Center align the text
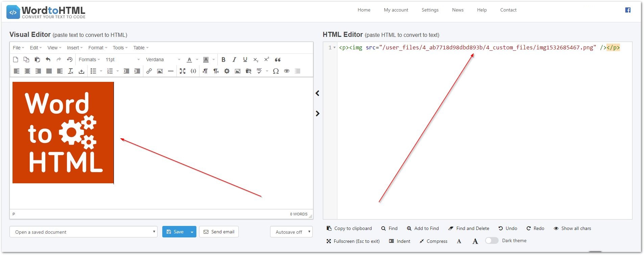The width and height of the screenshot is (644, 255). coord(27,71)
